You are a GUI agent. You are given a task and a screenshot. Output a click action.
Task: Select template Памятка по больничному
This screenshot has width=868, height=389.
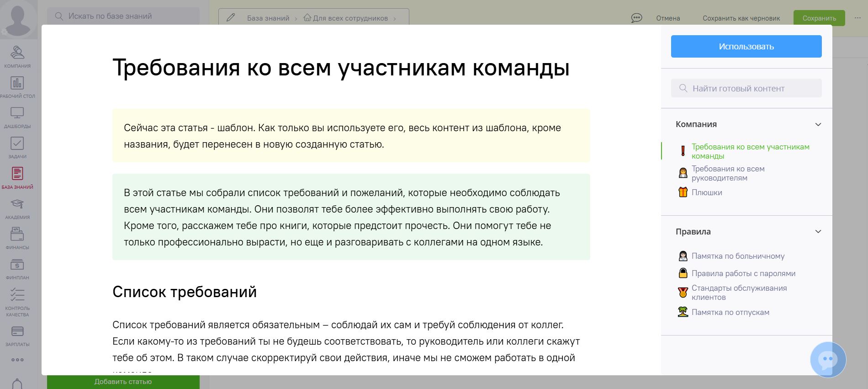click(x=738, y=256)
